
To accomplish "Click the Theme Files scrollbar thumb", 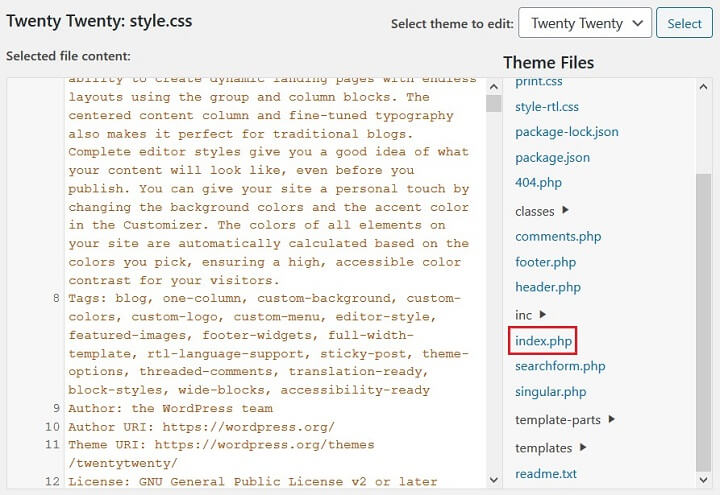I will 703,322.
